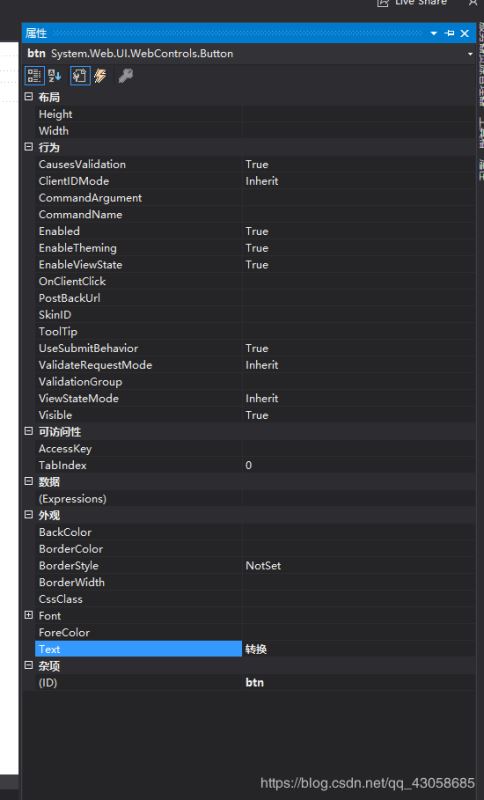484x800 pixels.
Task: Click the Property Pages wrench icon
Action: pos(125,76)
